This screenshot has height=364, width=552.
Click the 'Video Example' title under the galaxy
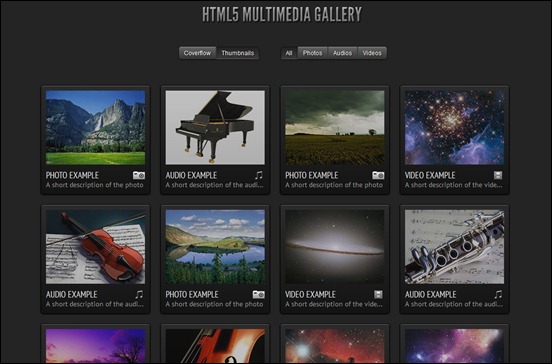(x=310, y=294)
